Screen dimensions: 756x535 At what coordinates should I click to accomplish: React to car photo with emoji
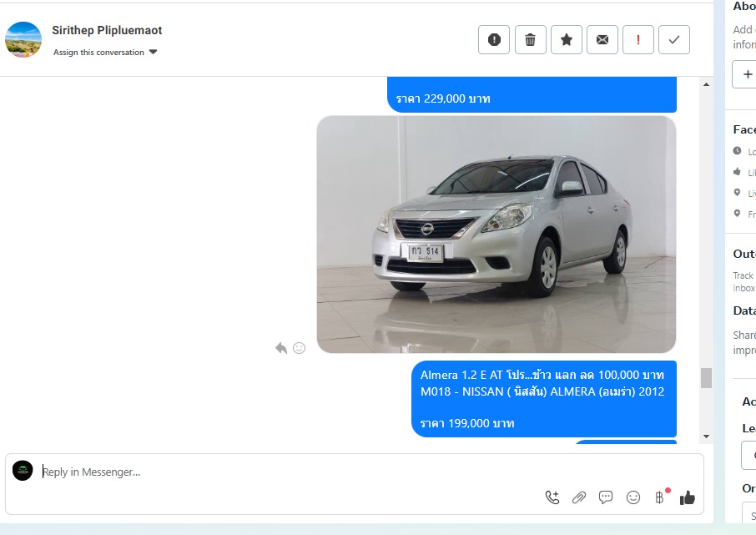(300, 348)
